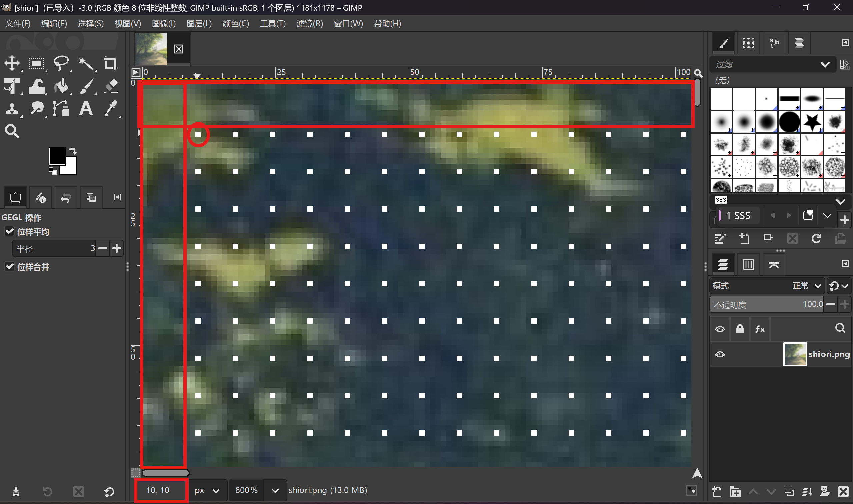Select the Rectangle Select tool
This screenshot has height=504, width=853.
pyautogui.click(x=36, y=63)
